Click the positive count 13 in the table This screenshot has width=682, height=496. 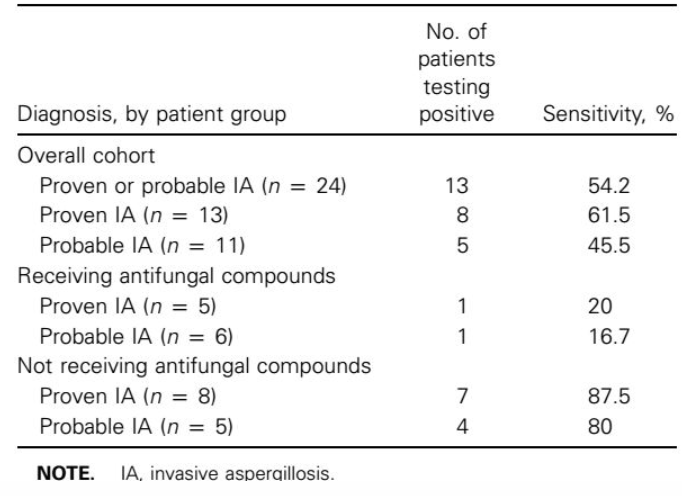[x=461, y=186]
